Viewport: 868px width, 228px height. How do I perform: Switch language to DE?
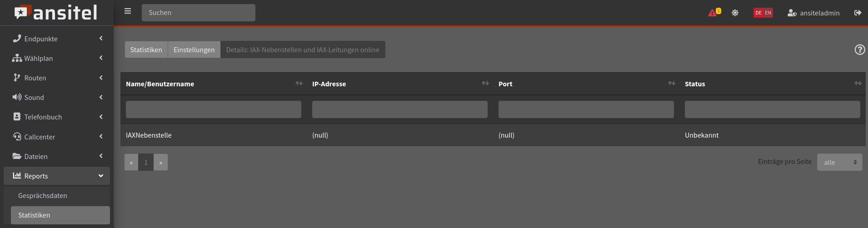click(x=758, y=13)
